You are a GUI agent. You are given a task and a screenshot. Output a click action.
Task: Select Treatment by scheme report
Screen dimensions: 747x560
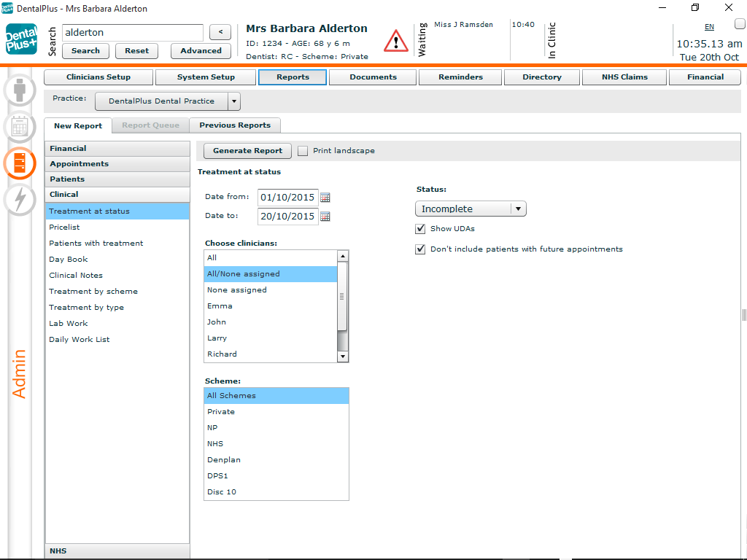(x=117, y=292)
